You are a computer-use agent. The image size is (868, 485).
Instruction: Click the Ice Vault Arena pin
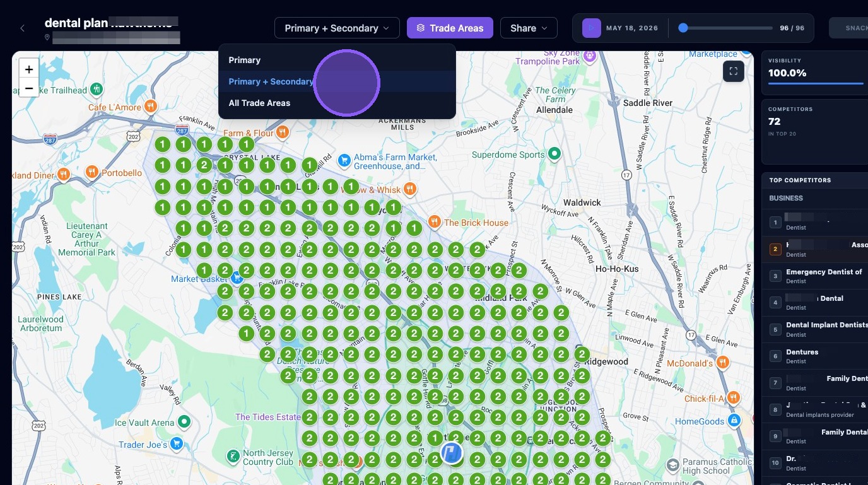[184, 421]
